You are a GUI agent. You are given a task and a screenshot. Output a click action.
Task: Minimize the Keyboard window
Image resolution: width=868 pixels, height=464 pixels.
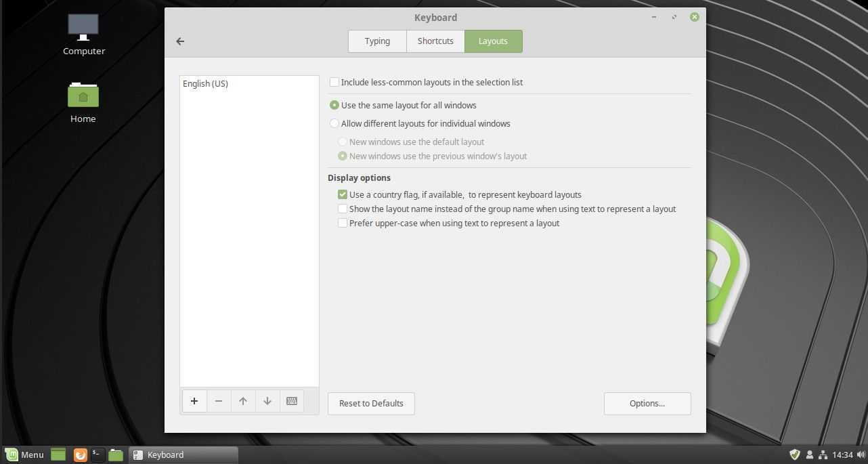[x=654, y=17]
